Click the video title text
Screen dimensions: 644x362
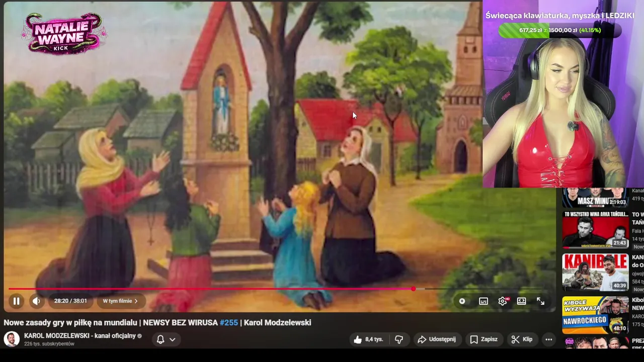(x=157, y=323)
